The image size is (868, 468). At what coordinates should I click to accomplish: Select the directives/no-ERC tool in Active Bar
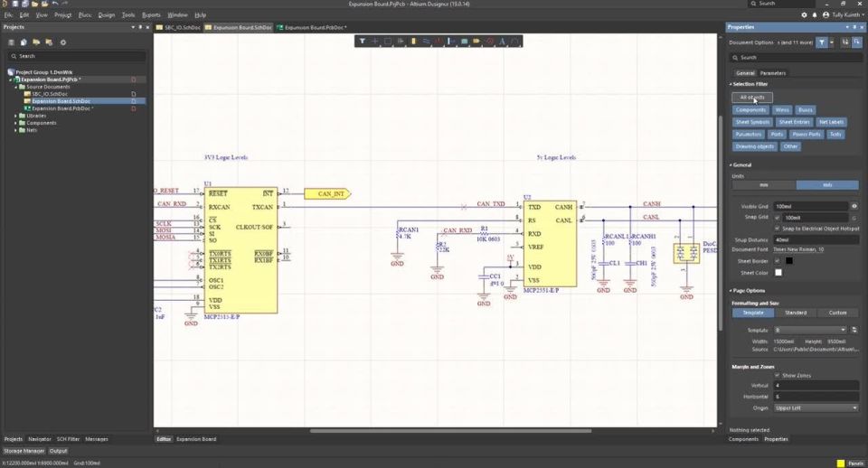click(x=489, y=41)
